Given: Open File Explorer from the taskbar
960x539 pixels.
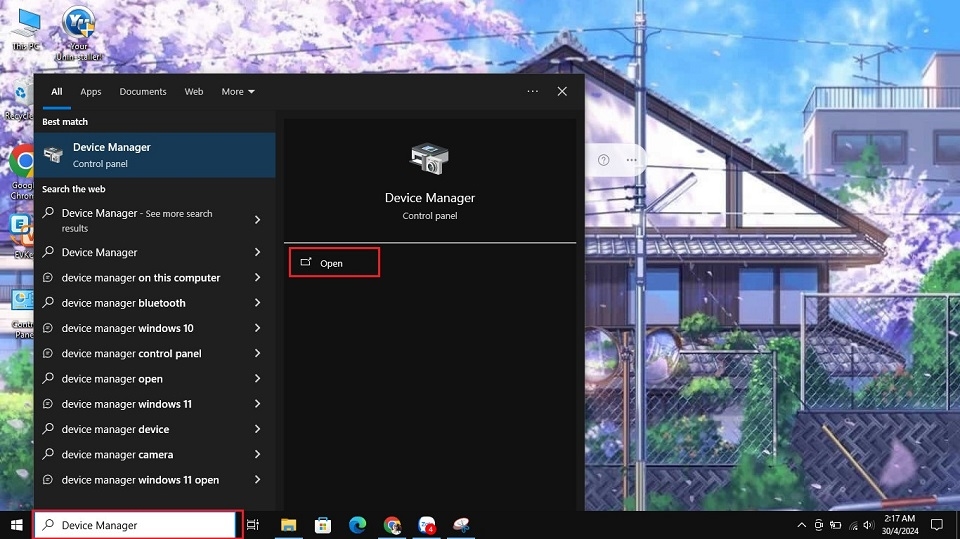Looking at the screenshot, I should pyautogui.click(x=288, y=525).
